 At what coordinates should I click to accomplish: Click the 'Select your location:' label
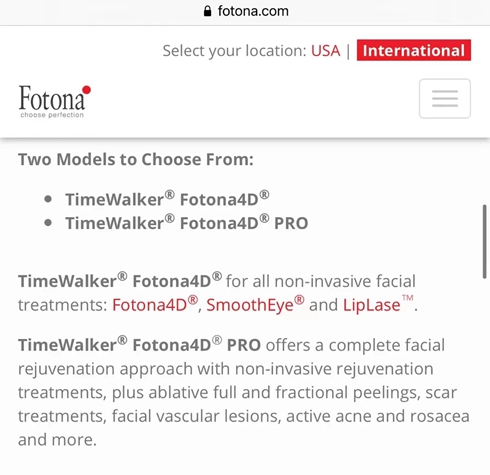click(234, 51)
